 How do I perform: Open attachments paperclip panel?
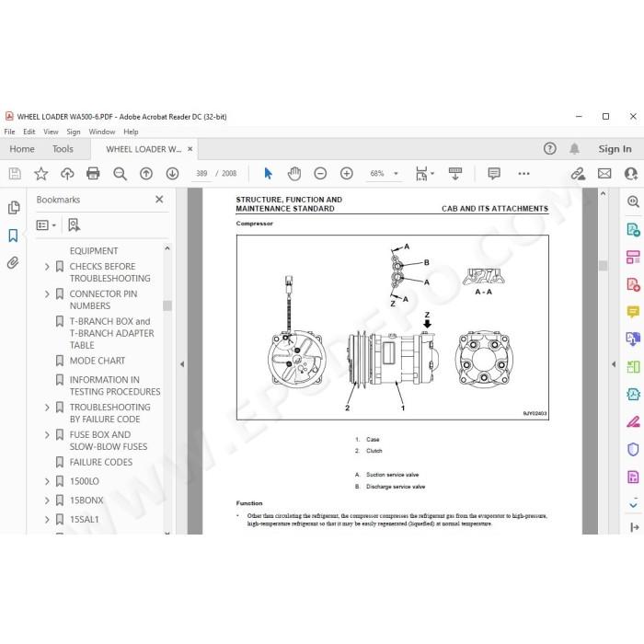(13, 262)
